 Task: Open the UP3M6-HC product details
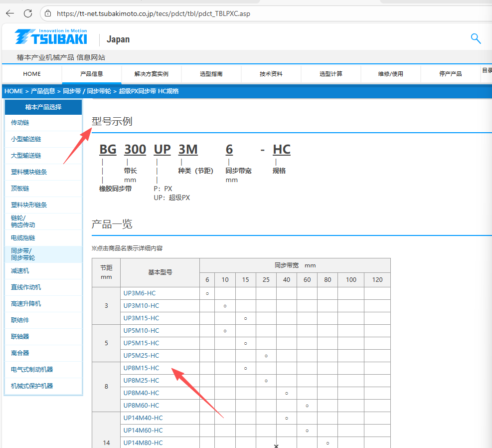[141, 293]
